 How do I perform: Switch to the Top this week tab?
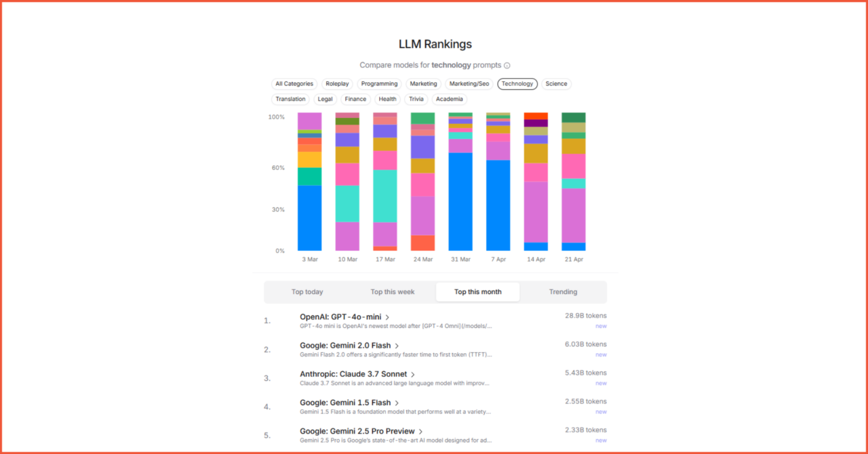coord(393,292)
